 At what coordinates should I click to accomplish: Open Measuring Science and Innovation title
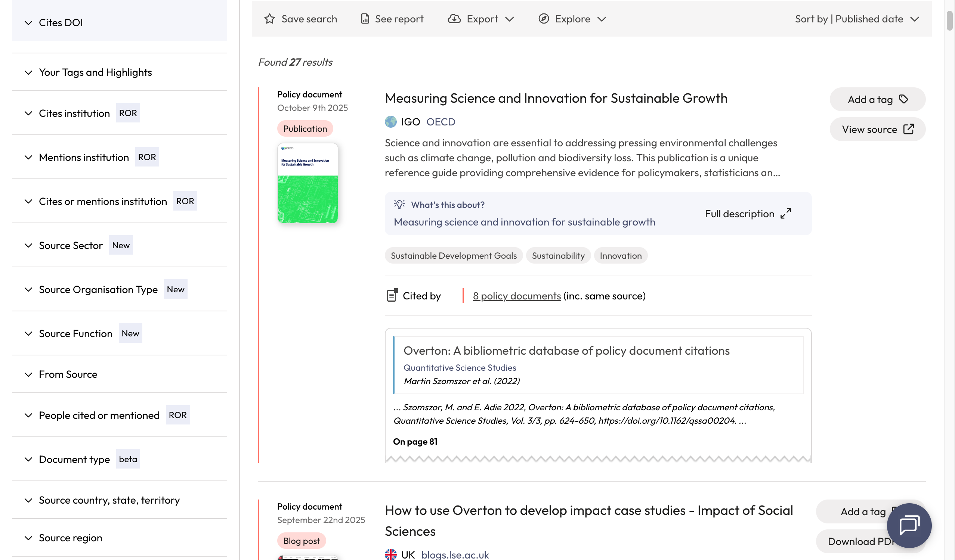click(556, 98)
